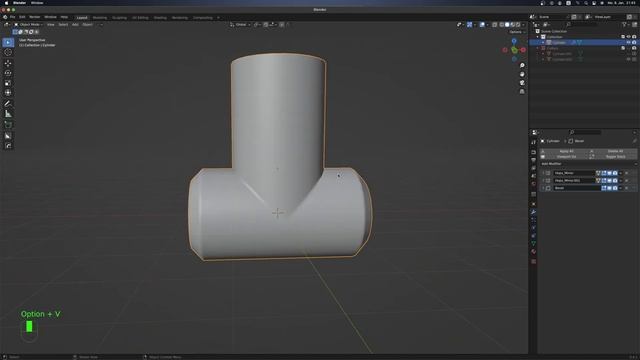The width and height of the screenshot is (640, 360).
Task: Open Window menu in macOS menu bar
Action: coord(37,3)
